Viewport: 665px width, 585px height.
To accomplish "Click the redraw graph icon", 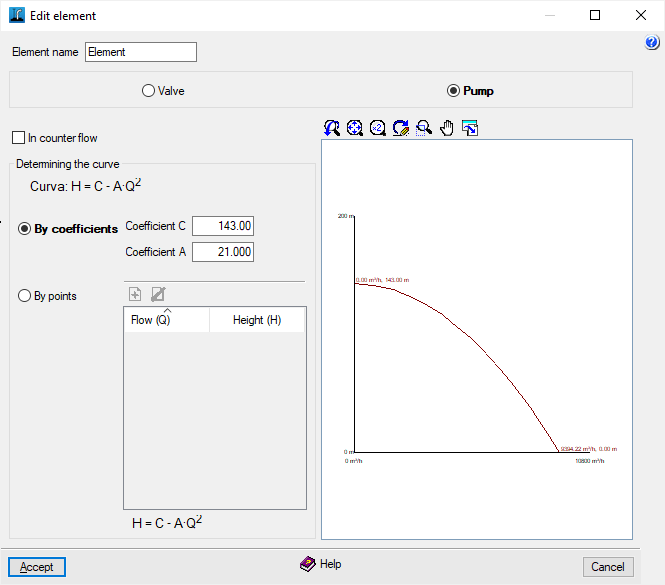I will click(400, 128).
